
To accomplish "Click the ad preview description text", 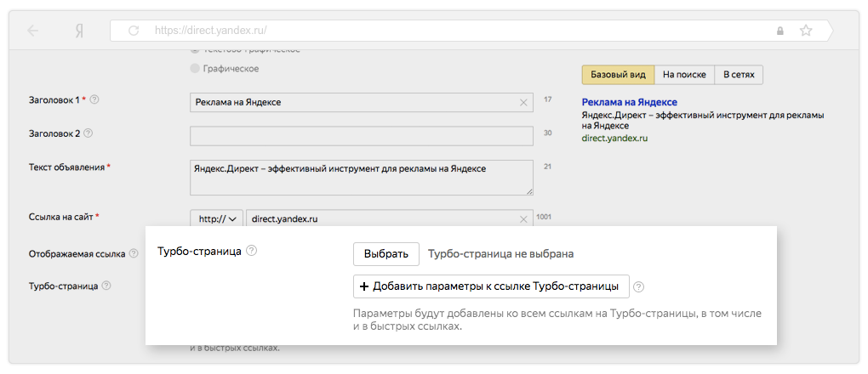I will (x=704, y=121).
